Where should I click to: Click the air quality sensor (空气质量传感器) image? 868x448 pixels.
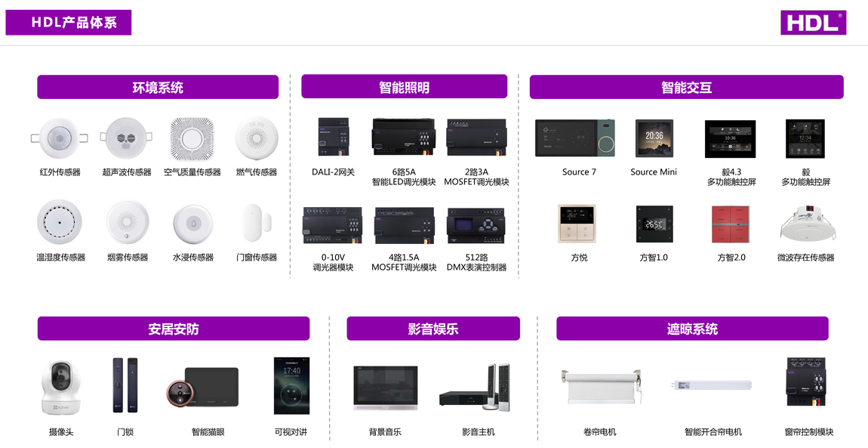192,138
